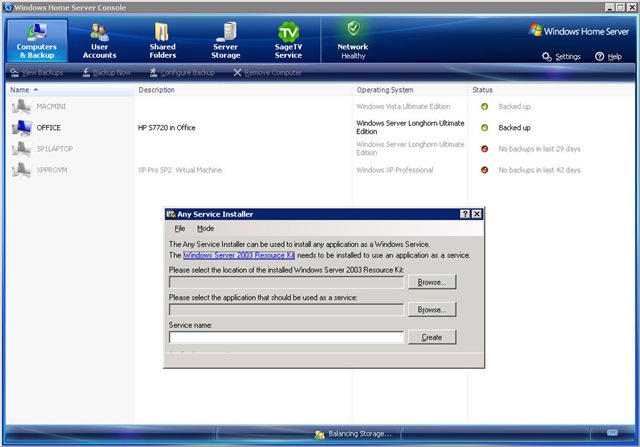
Task: Switch to the Shared Folders tab
Action: 162,40
